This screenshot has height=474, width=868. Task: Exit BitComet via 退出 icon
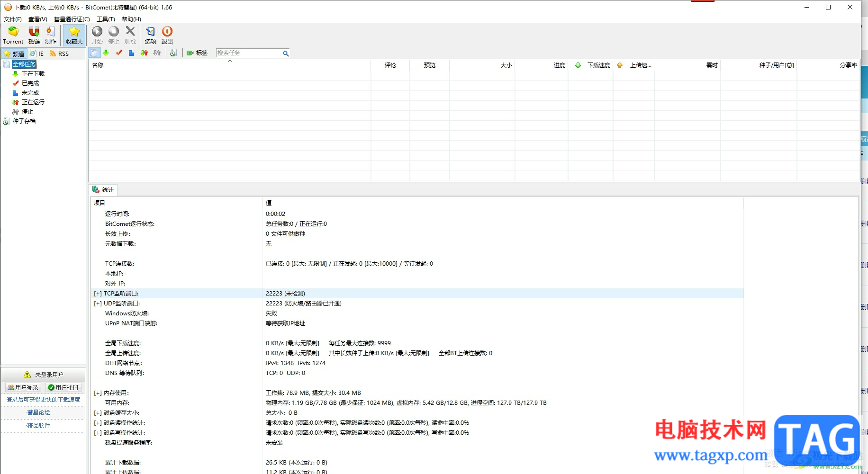[167, 36]
